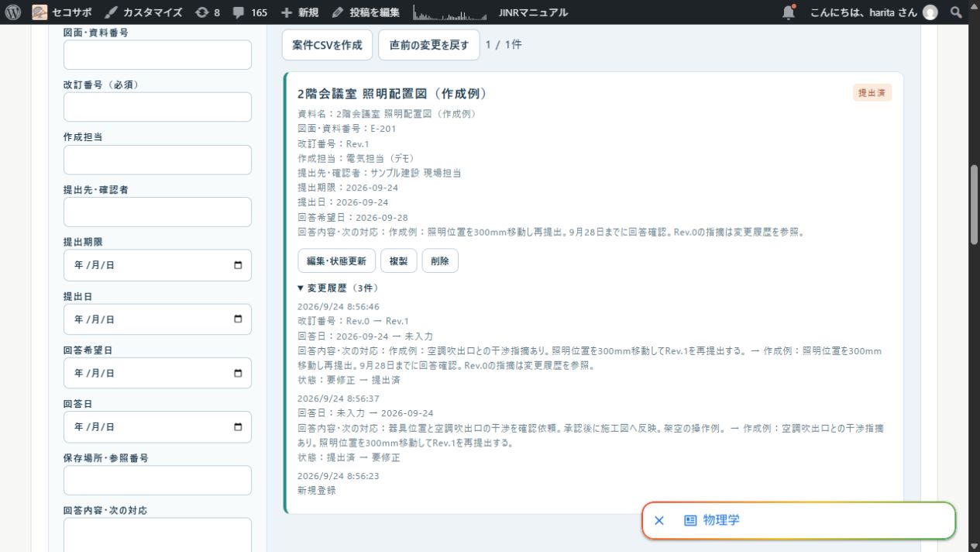Click the card title 2階会議室 照明配置図（作成例）
The height and width of the screenshot is (552, 980).
392,94
